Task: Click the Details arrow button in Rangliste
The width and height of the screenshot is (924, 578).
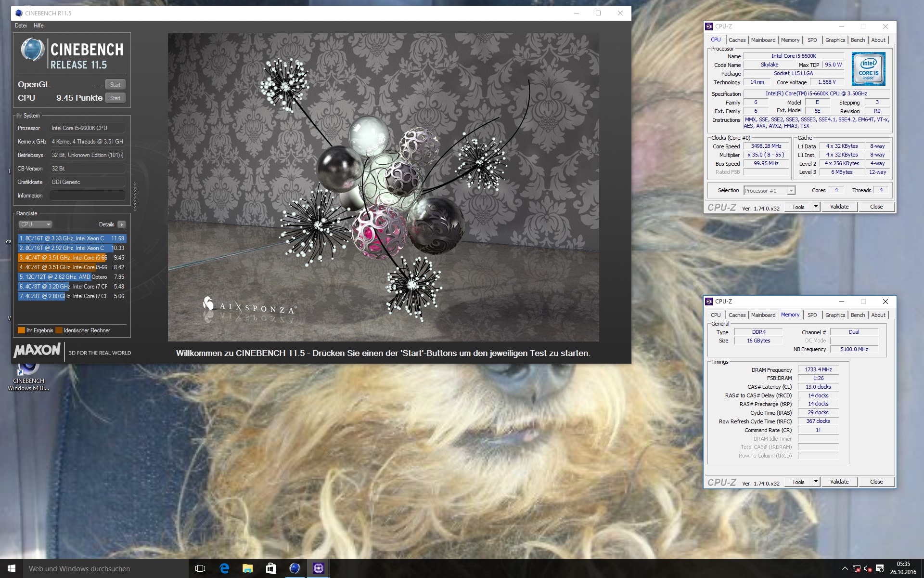Action: 122,224
